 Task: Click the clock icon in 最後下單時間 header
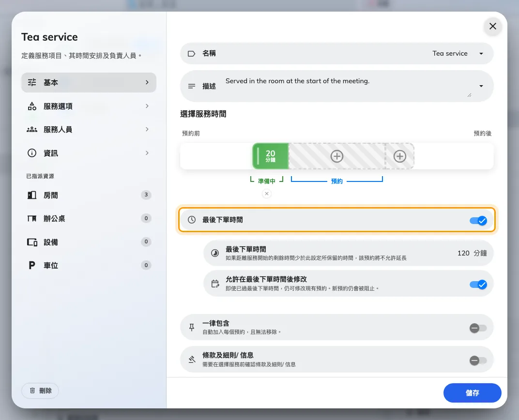click(x=192, y=220)
